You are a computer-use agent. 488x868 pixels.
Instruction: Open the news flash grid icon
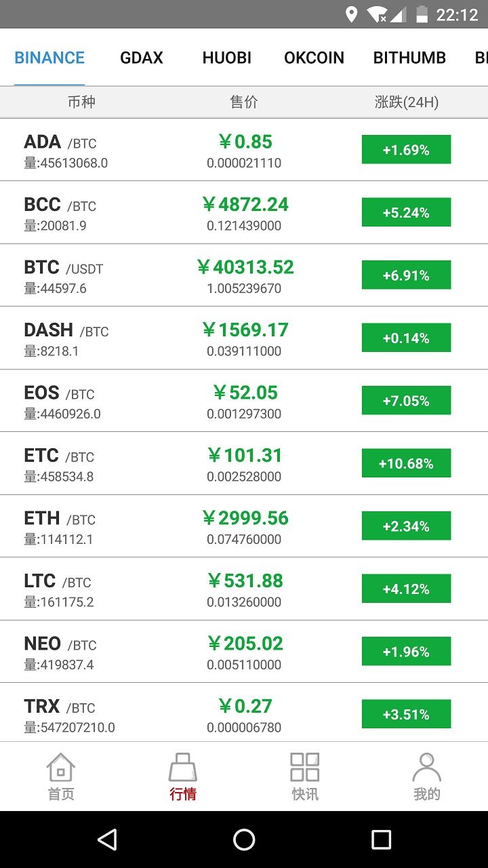305,768
